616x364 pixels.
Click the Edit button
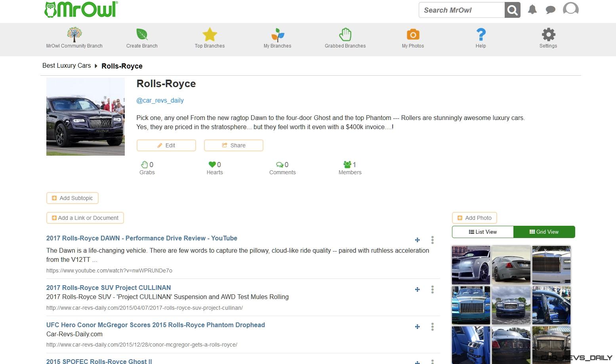(x=166, y=145)
